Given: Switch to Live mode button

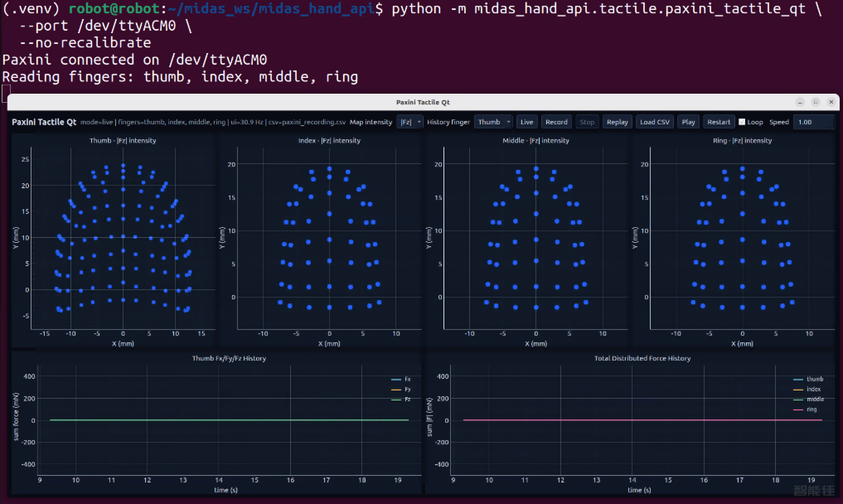Looking at the screenshot, I should tap(527, 122).
